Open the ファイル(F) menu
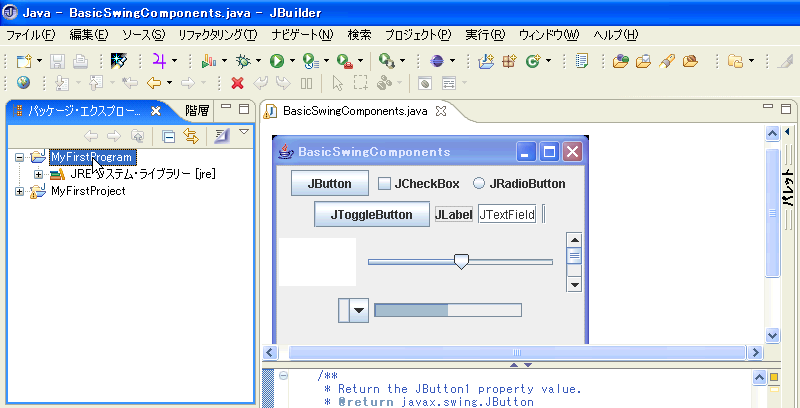 click(31, 35)
